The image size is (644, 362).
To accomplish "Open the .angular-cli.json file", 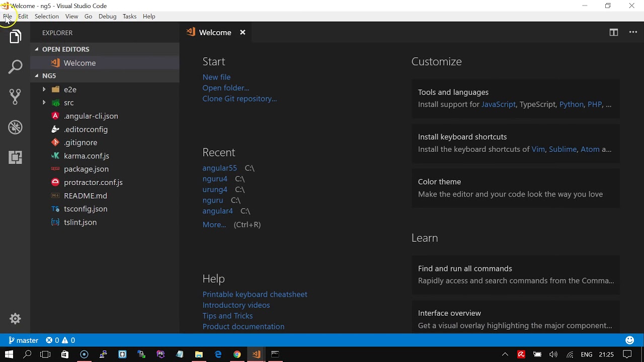I will point(105,116).
